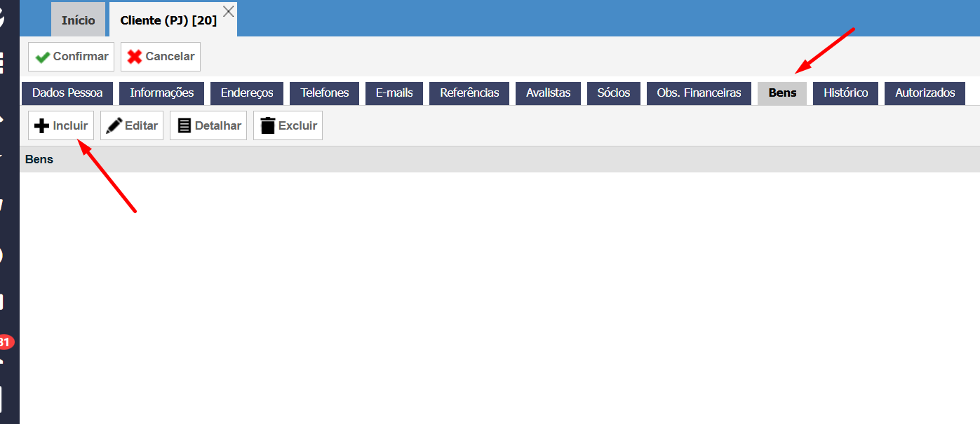Click the Excluir button
The image size is (980, 424).
pyautogui.click(x=288, y=126)
